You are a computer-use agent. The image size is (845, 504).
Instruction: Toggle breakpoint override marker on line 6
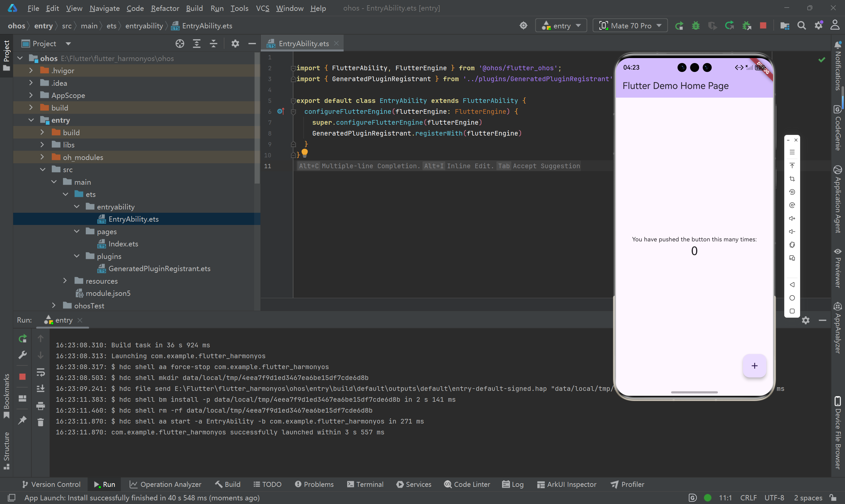point(280,111)
